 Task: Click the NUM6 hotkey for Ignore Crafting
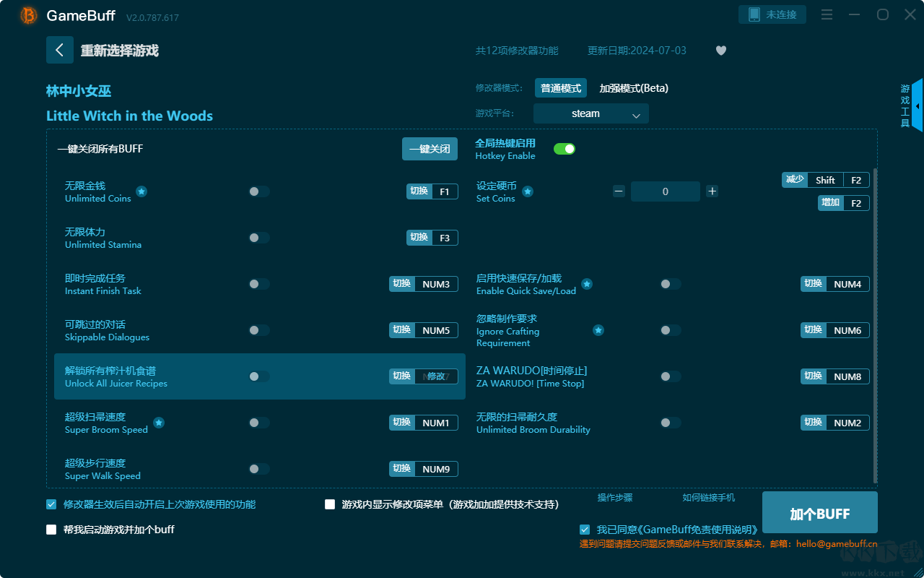847,330
